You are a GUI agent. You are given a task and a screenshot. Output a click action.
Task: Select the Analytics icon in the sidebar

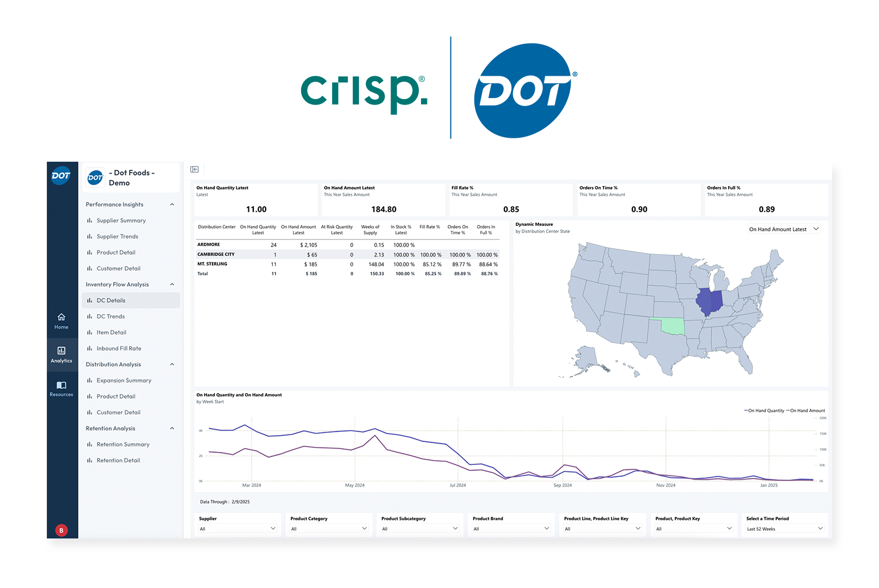[x=61, y=355]
